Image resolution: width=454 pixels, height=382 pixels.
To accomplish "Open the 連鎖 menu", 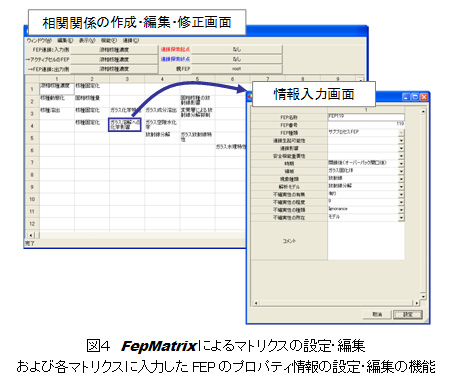I will coord(131,40).
